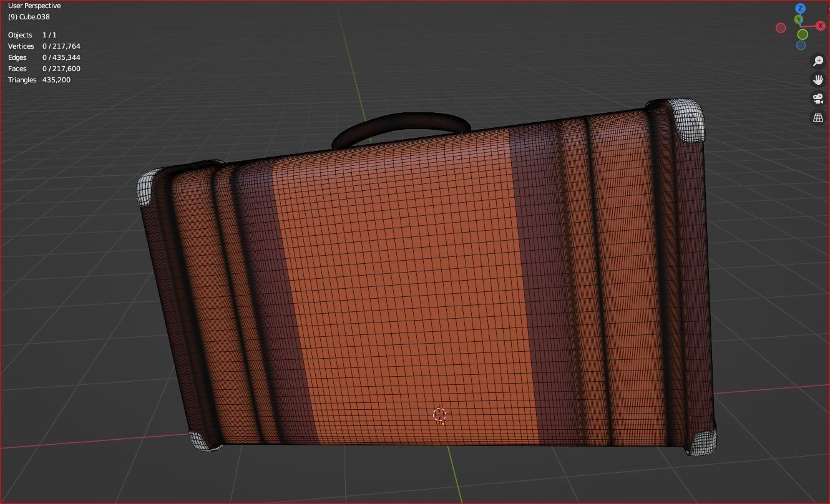
Task: Click the 3D cursor on the suitcase
Action: tap(439, 415)
